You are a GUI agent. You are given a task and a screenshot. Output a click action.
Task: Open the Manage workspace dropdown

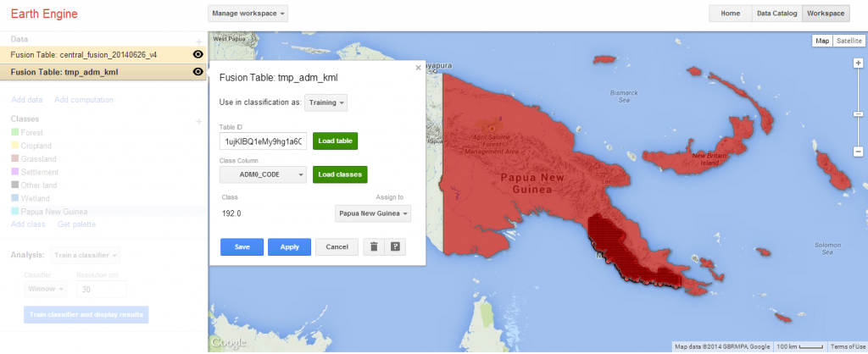[248, 14]
